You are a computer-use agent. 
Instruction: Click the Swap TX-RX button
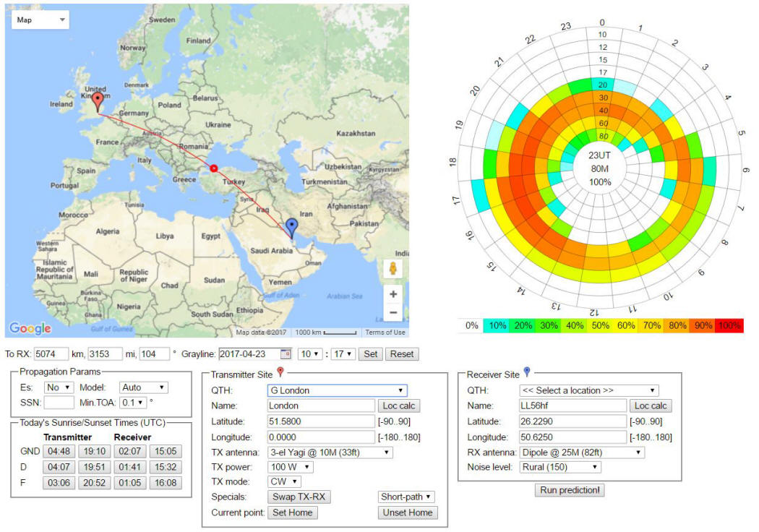pyautogui.click(x=298, y=497)
